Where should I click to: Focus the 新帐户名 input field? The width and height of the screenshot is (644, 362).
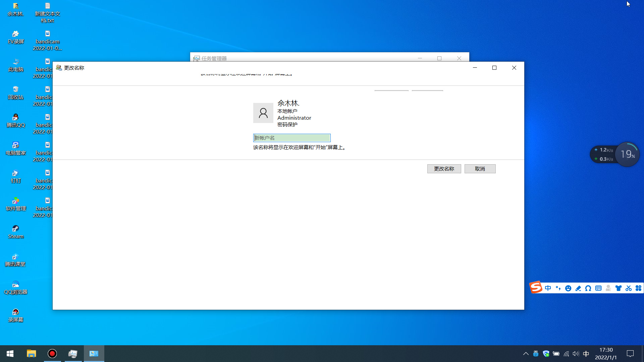point(291,138)
